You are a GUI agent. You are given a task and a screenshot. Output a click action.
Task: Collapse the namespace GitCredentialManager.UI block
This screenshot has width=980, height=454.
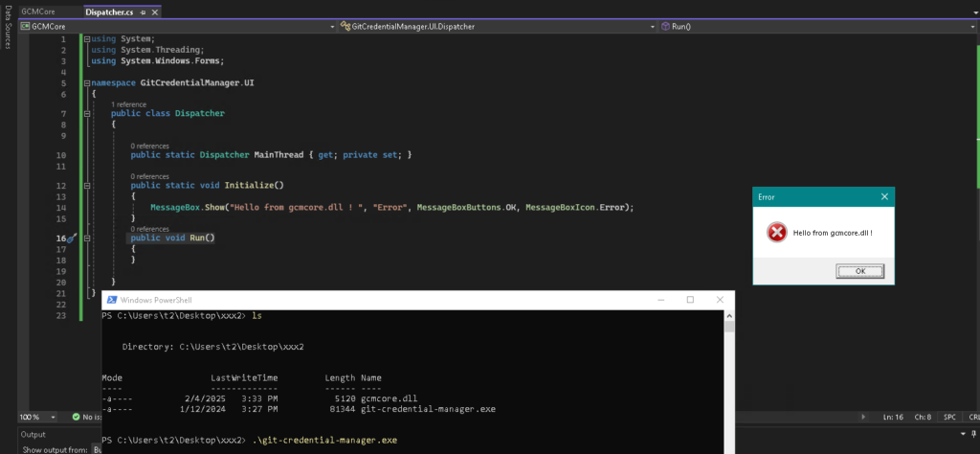(87, 83)
